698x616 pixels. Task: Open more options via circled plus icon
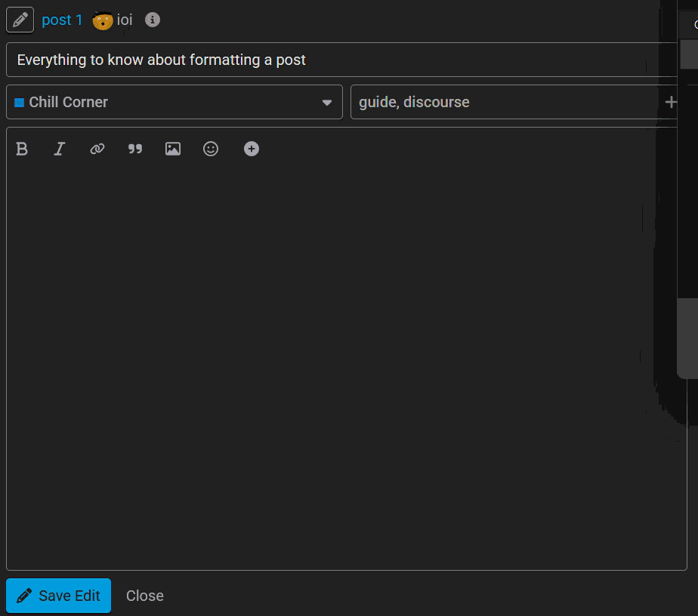[252, 149]
